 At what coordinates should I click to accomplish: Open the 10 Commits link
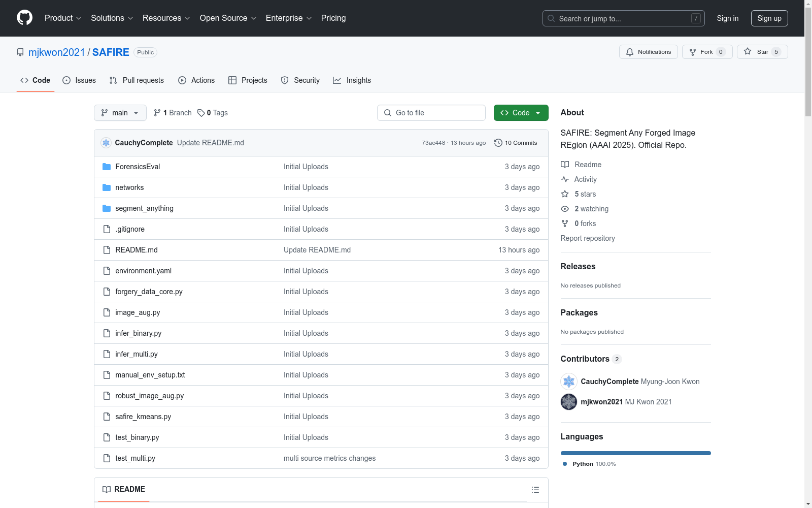516,143
